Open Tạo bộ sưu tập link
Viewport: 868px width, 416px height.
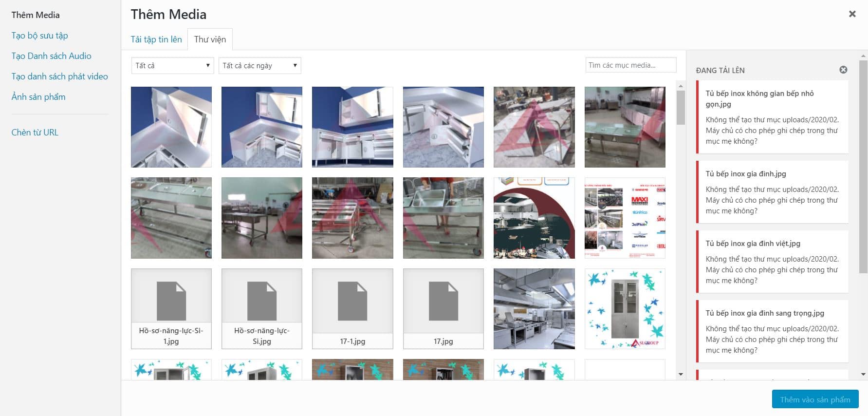click(39, 36)
